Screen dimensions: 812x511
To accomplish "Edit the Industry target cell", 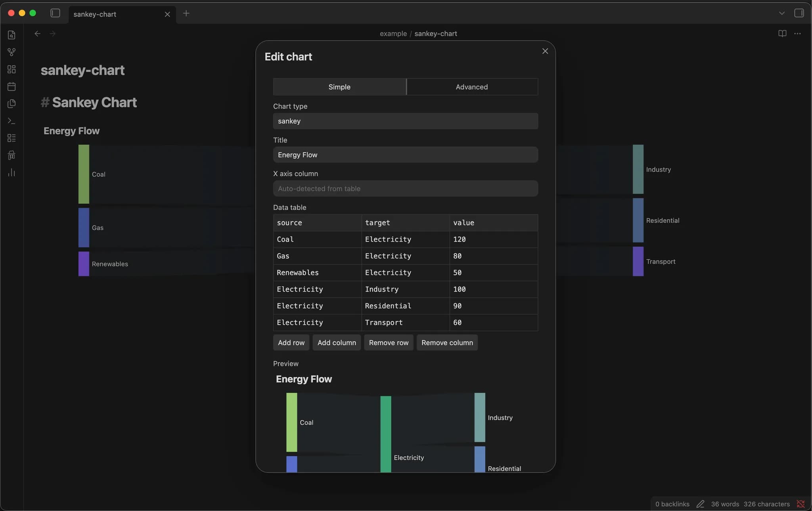I will point(406,289).
